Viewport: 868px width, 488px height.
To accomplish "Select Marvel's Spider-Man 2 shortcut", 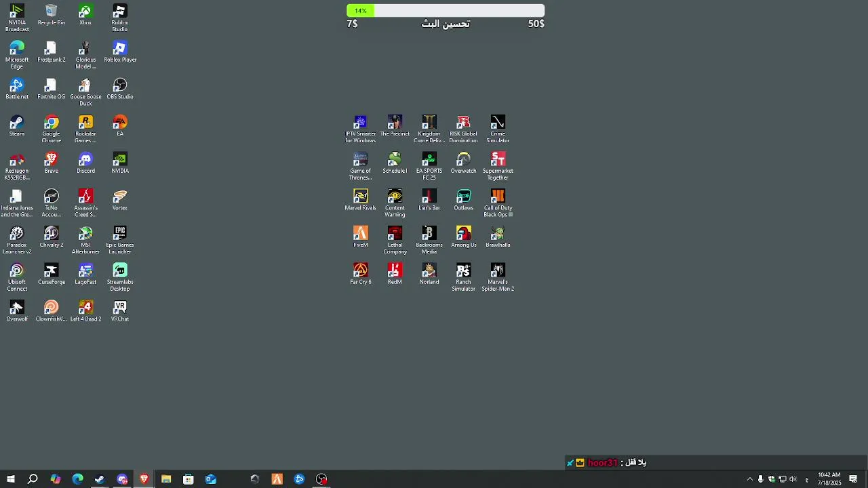I will coord(498,277).
